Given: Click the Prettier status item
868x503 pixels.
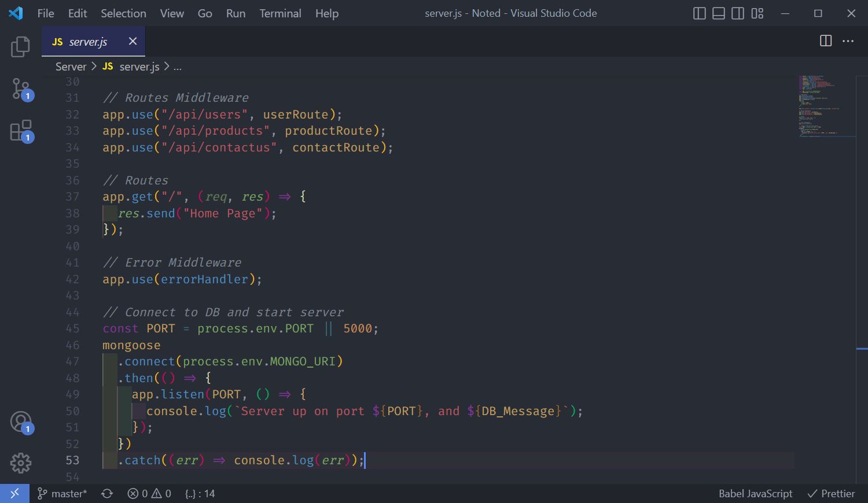Looking at the screenshot, I should [x=831, y=493].
